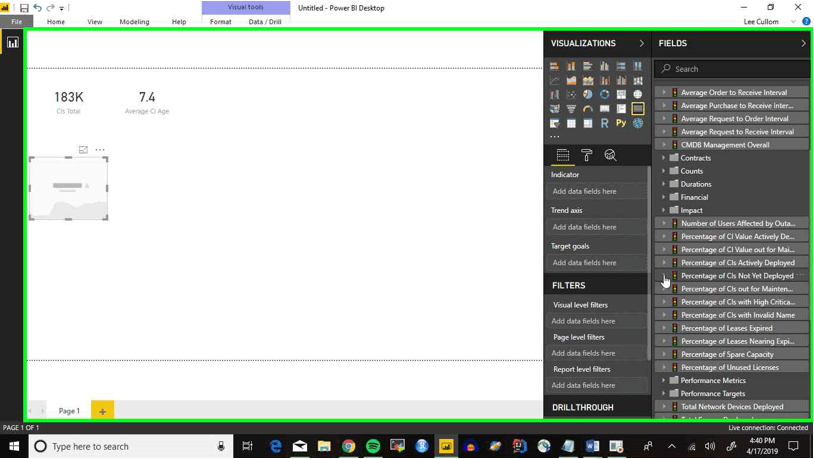Switch to Report view in left sidebar
The width and height of the screenshot is (814, 459).
[x=12, y=43]
